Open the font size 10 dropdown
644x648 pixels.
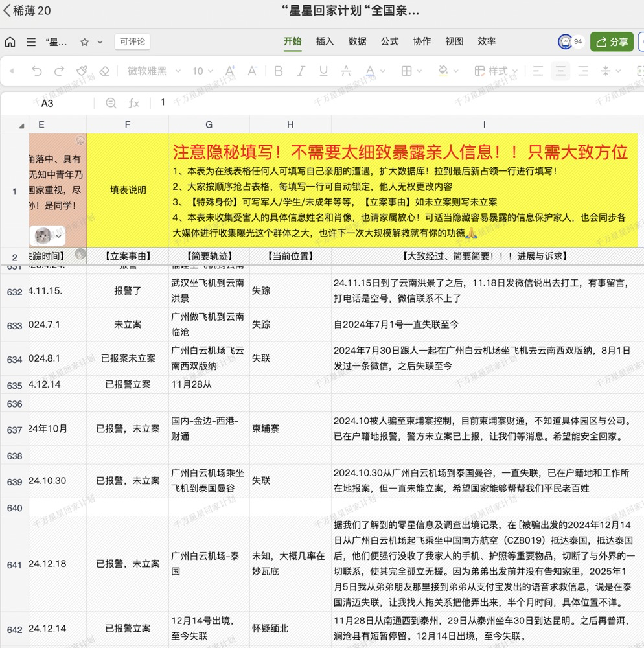202,71
